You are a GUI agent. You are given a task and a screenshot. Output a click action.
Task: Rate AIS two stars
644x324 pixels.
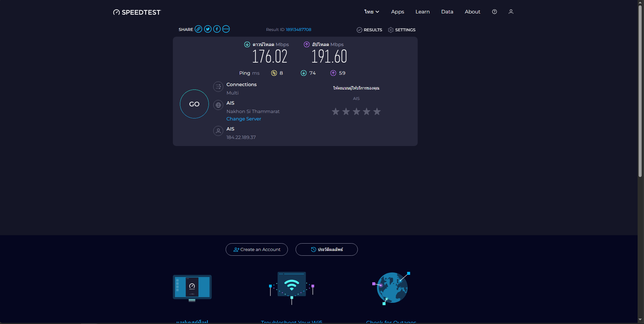pyautogui.click(x=346, y=111)
